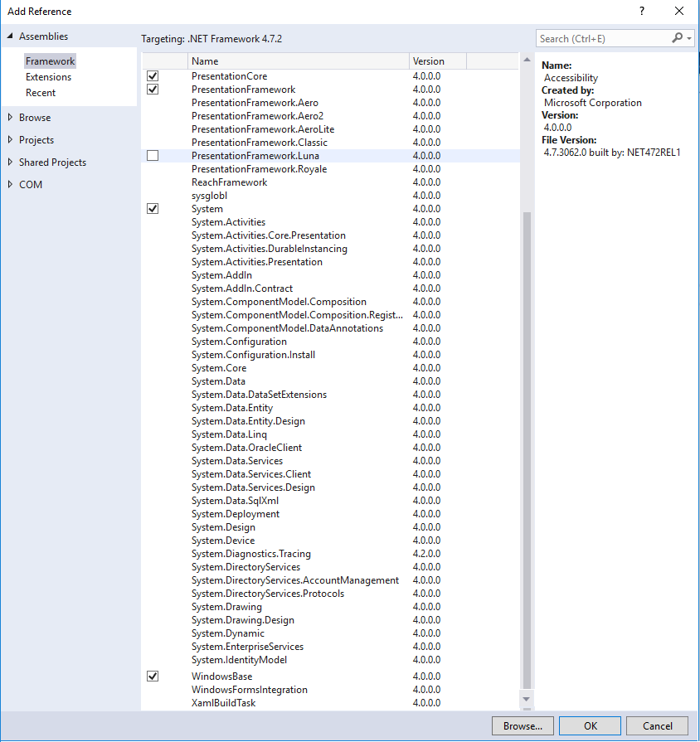The height and width of the screenshot is (742, 700).
Task: Check the PresentationFramework.Luna checkbox
Action: coord(153,155)
